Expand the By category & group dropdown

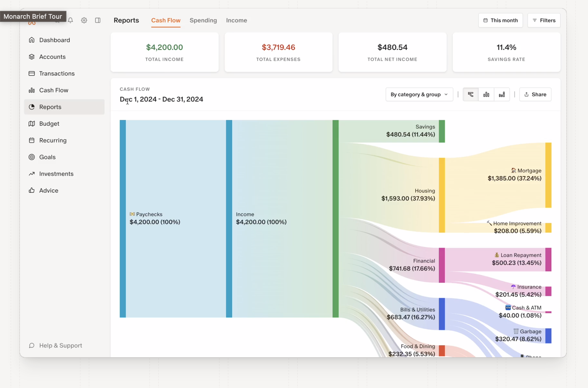click(x=419, y=94)
